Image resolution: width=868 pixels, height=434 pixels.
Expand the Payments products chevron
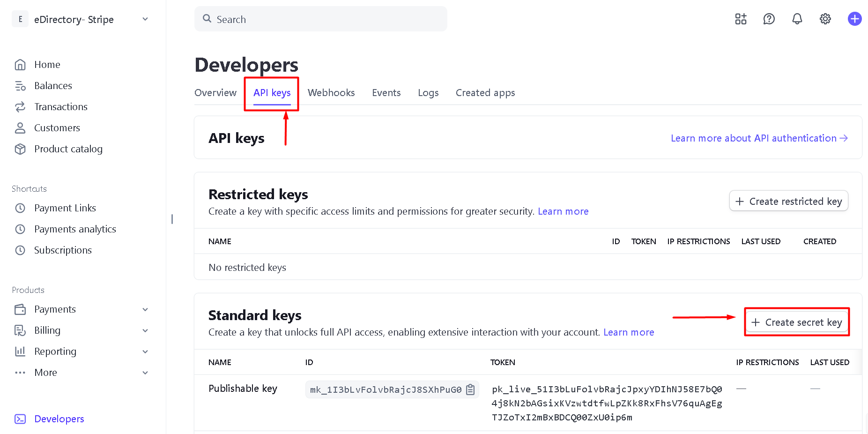tap(145, 309)
